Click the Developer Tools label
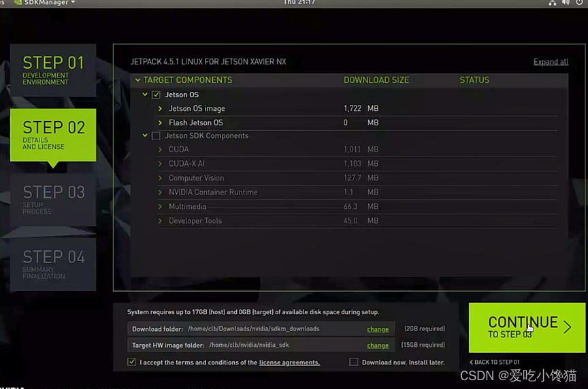The image size is (588, 389). [x=195, y=221]
